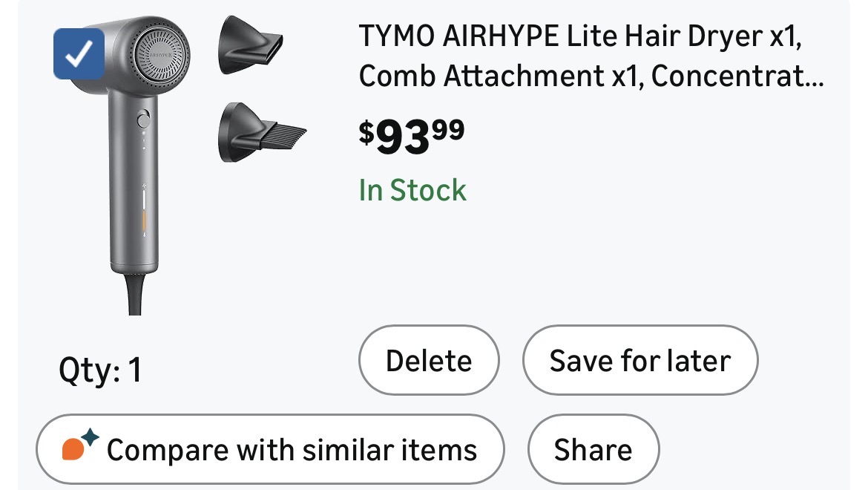Open the hair dryer product thumbnail
Viewport: 868px width, 490px height.
click(x=134, y=163)
